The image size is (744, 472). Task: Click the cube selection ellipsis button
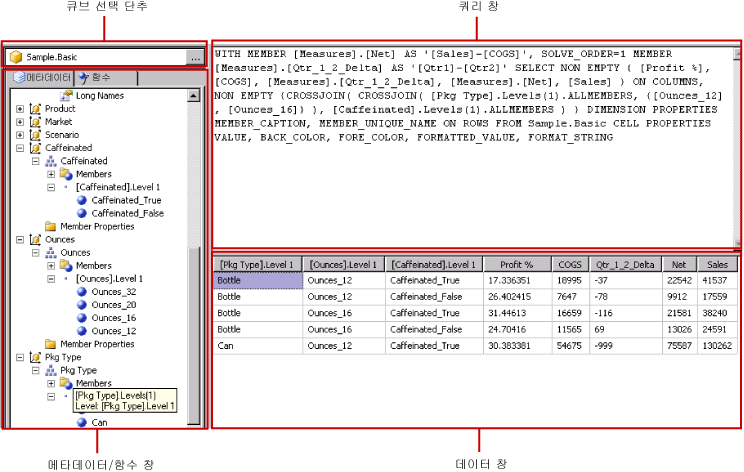[x=194, y=58]
